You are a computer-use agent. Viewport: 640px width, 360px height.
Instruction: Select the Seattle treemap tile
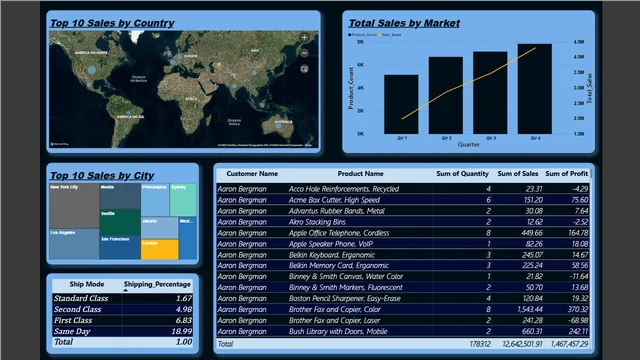[120, 222]
